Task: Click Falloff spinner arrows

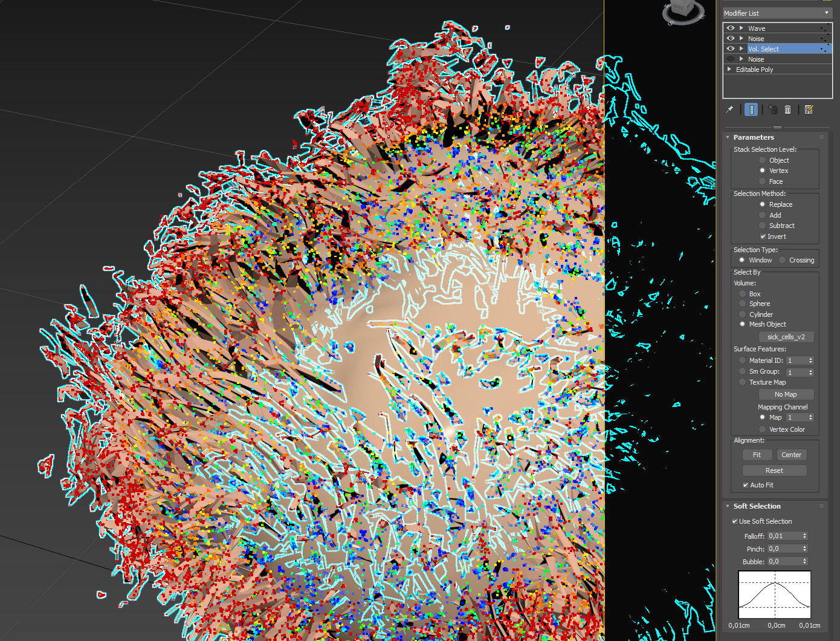Action: click(x=805, y=536)
